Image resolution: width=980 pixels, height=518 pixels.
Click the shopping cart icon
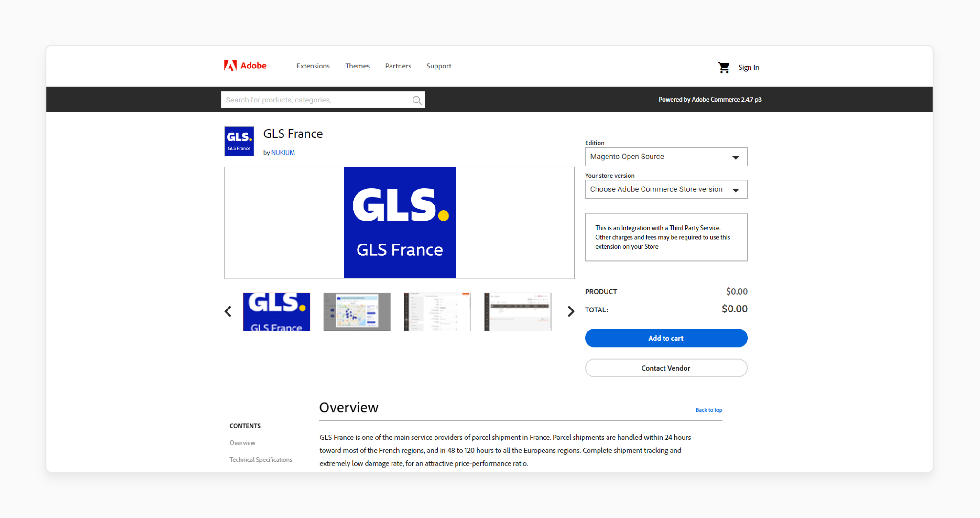(724, 66)
